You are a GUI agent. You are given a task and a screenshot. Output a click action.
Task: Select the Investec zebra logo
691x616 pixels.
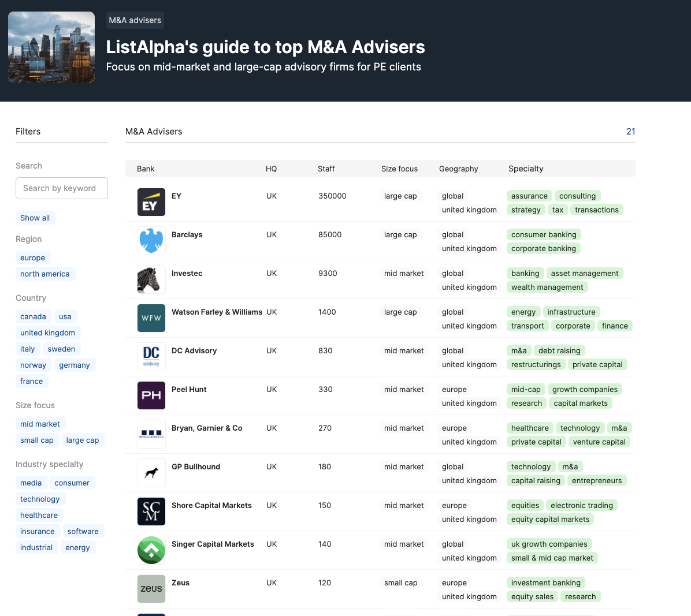click(151, 279)
